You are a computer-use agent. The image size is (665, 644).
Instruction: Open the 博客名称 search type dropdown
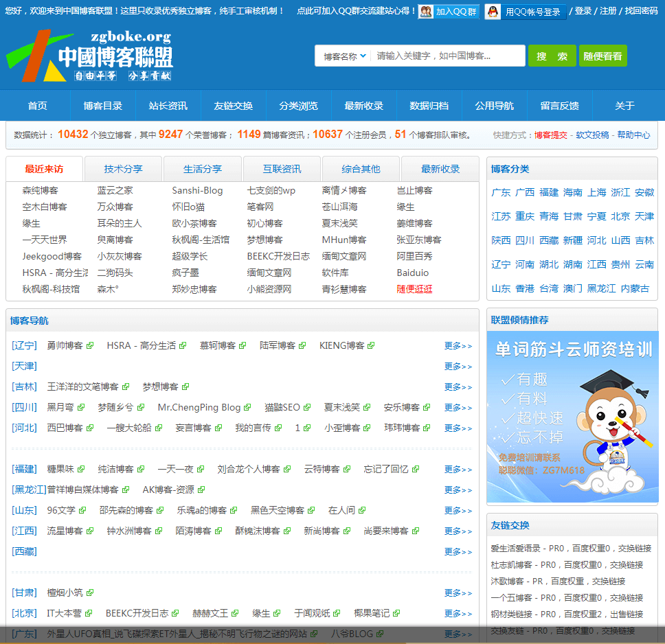345,56
